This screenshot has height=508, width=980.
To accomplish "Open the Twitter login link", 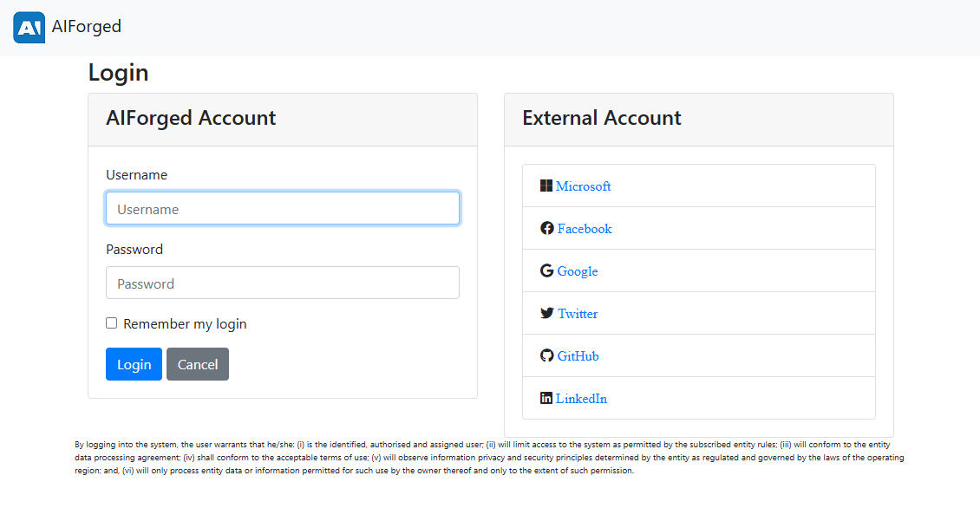I will [578, 314].
